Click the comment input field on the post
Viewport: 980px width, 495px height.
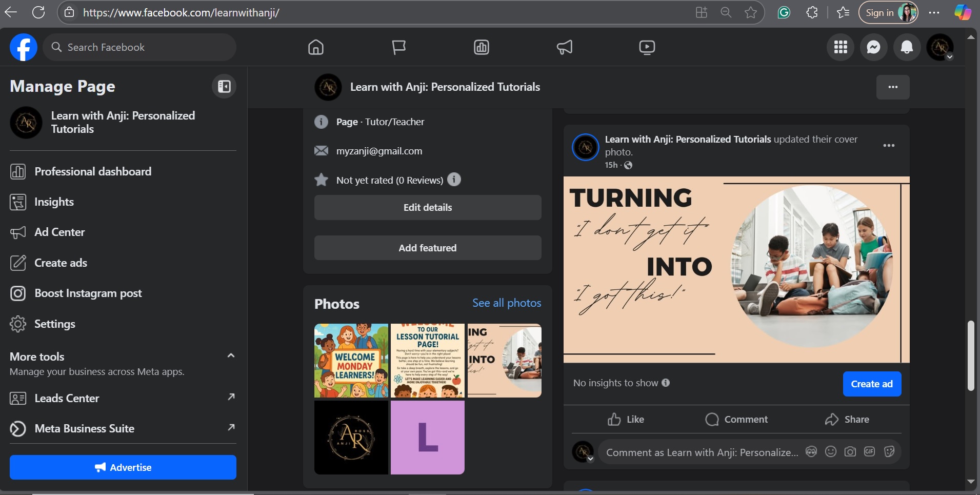coord(702,452)
